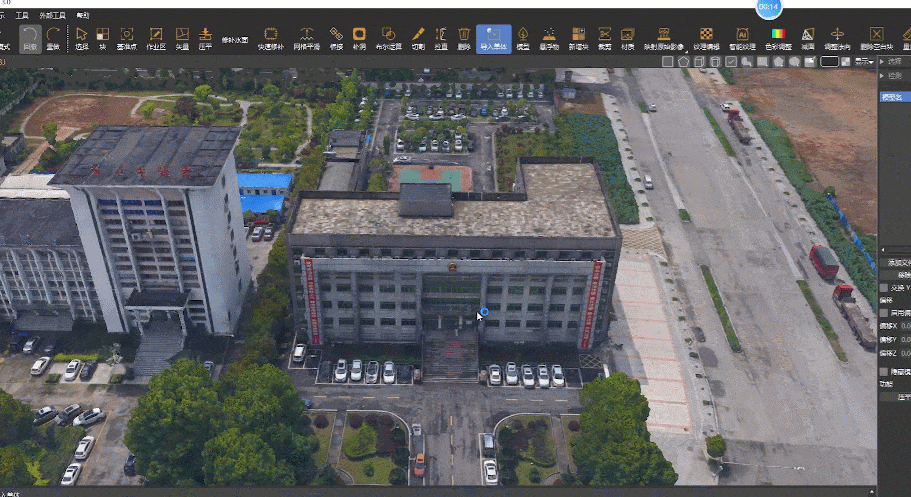This screenshot has height=497, width=911.
Task: Click the black color swatch box
Action: pyautogui.click(x=829, y=62)
